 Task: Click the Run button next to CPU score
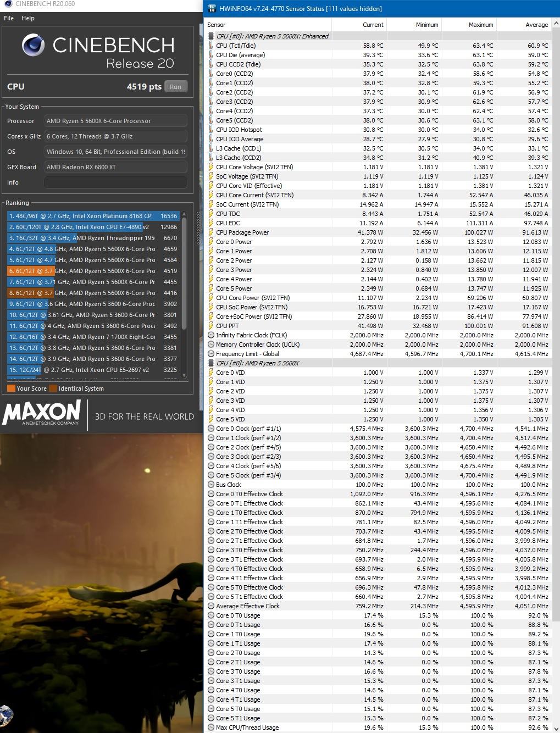175,87
